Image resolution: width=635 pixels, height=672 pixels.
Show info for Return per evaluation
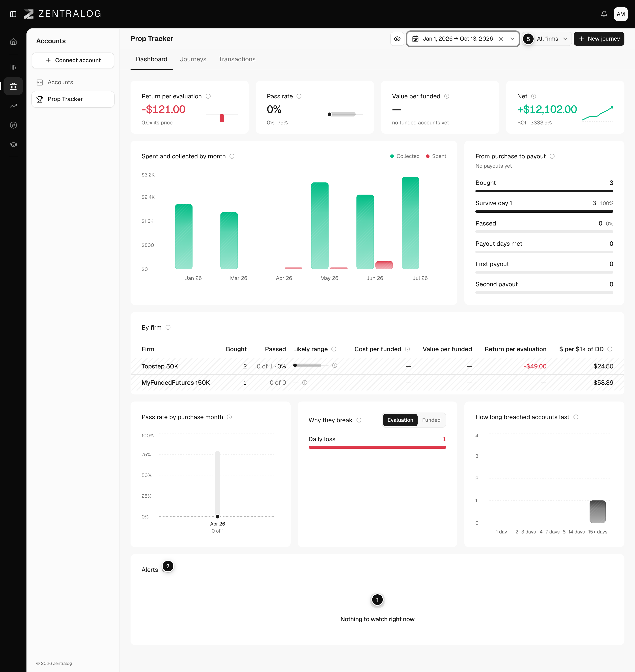[208, 96]
